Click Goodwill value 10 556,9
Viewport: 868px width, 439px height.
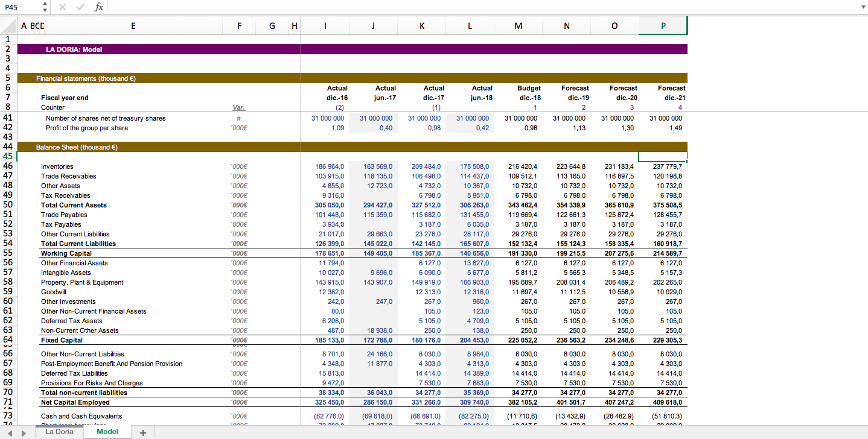619,292
